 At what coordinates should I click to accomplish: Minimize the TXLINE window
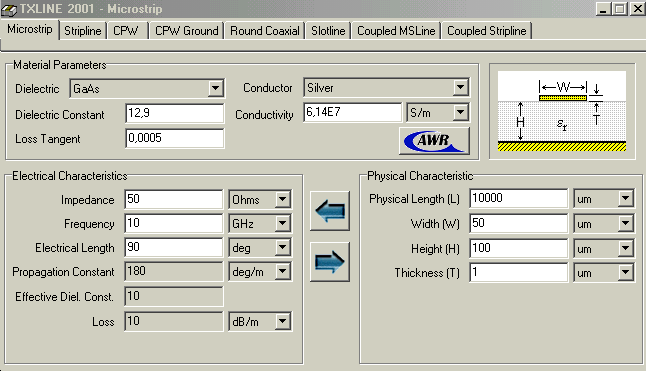[x=603, y=9]
